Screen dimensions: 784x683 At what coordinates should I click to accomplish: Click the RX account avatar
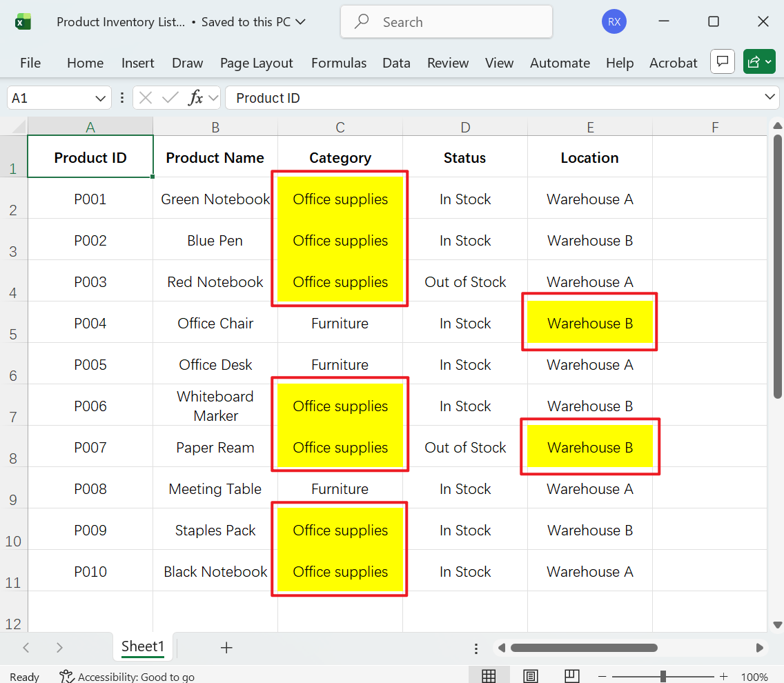click(x=614, y=21)
